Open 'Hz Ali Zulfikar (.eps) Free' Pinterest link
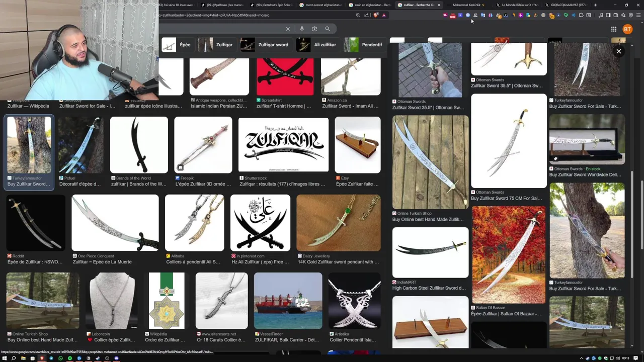Screen dimensions: 644x362 [x=260, y=262]
